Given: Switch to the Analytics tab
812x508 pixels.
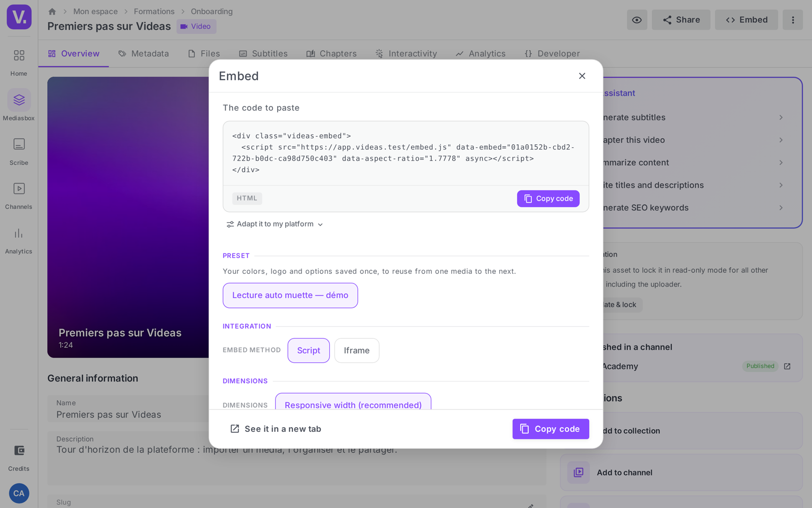Looking at the screenshot, I should pyautogui.click(x=481, y=53).
